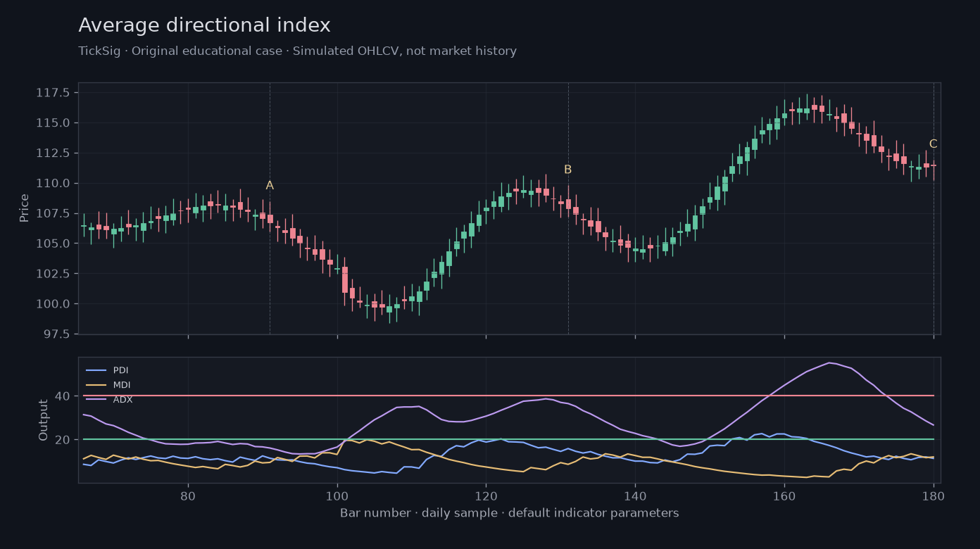Click the 115.0 price tick label
Viewport: 980px width, 549px height.
point(53,123)
